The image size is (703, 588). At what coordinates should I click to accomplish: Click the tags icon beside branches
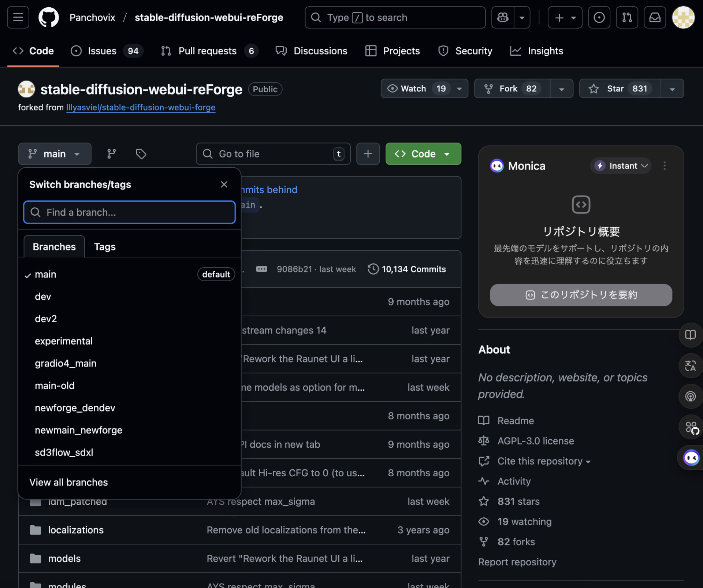click(141, 154)
